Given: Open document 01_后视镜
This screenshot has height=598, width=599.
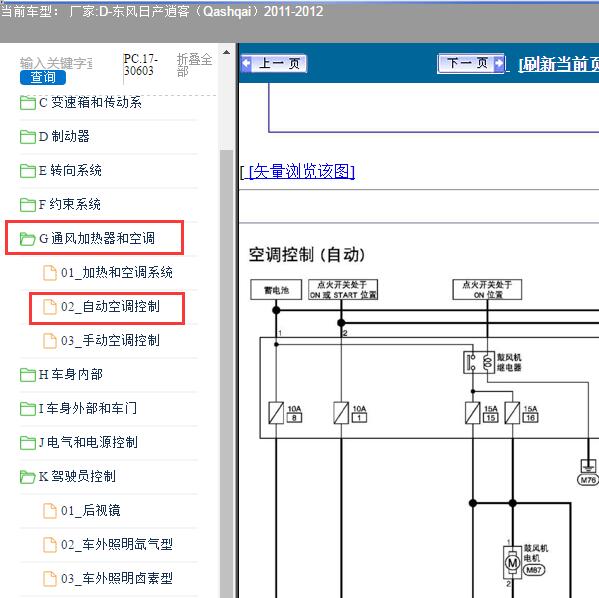Looking at the screenshot, I should click(91, 510).
